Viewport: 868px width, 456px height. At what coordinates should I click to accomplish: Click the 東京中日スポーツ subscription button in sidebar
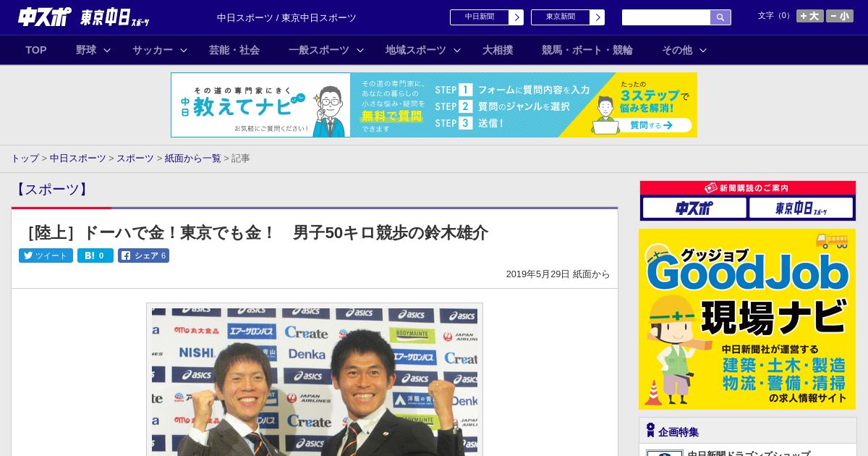(801, 208)
